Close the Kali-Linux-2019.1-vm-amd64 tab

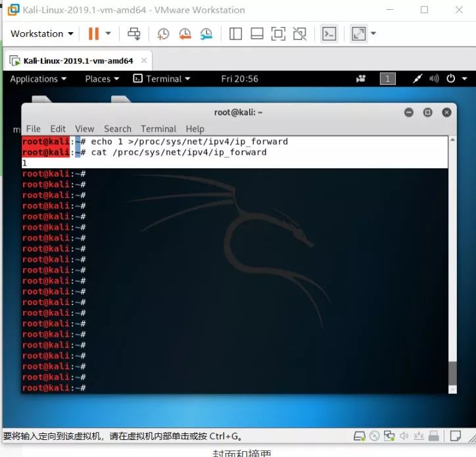click(x=144, y=60)
